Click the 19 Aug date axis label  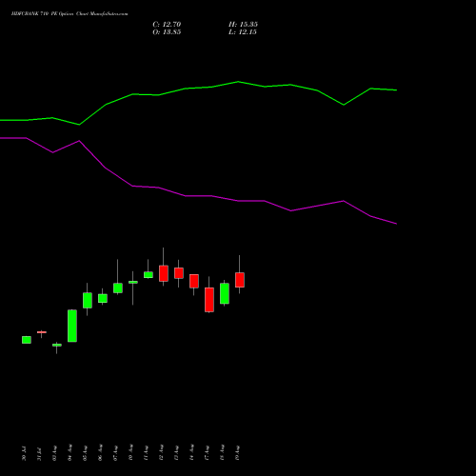point(237,452)
